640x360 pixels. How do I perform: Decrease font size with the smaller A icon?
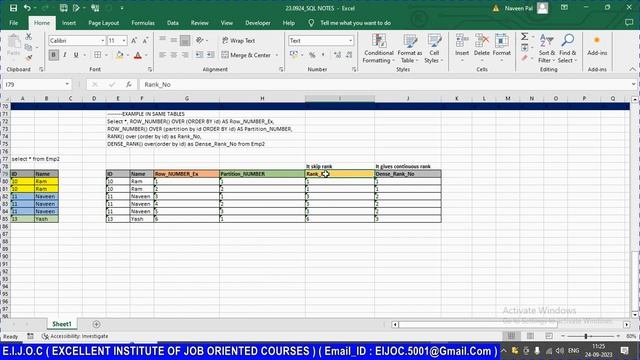[145, 40]
